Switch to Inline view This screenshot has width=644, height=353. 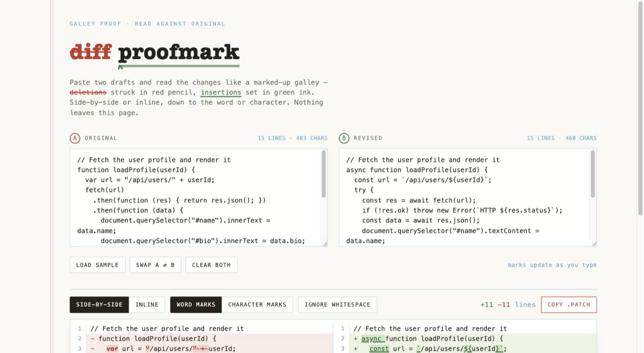click(x=147, y=305)
